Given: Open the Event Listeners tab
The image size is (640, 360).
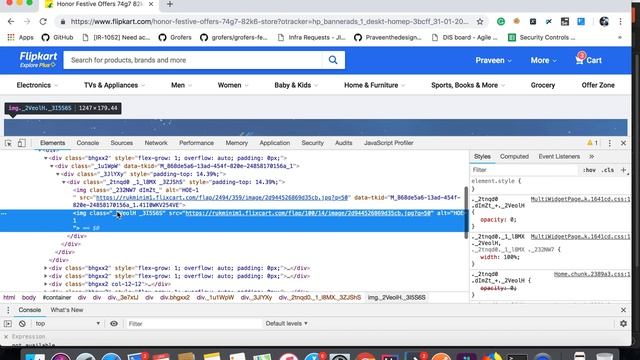Looking at the screenshot, I should click(559, 157).
